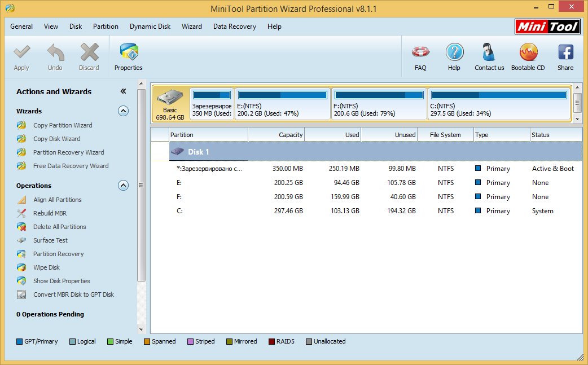Click the Surface Test link
Viewport: 588px width, 365px height.
pyautogui.click(x=50, y=240)
